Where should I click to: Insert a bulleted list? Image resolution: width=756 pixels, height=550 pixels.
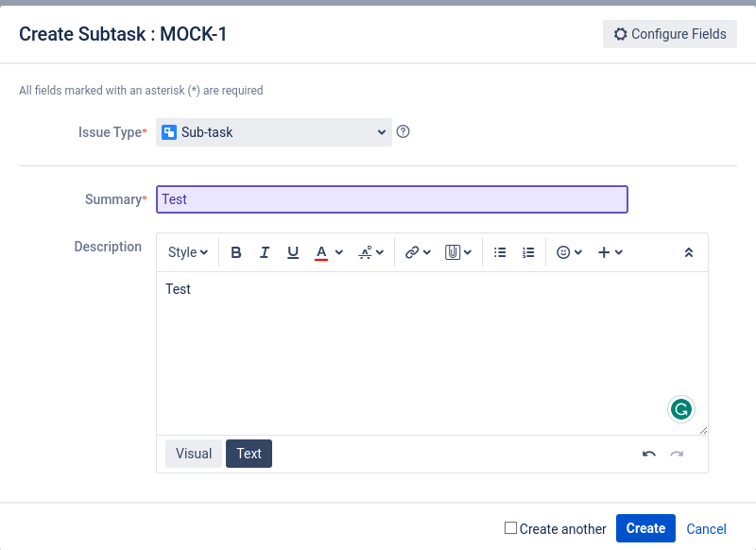click(500, 252)
